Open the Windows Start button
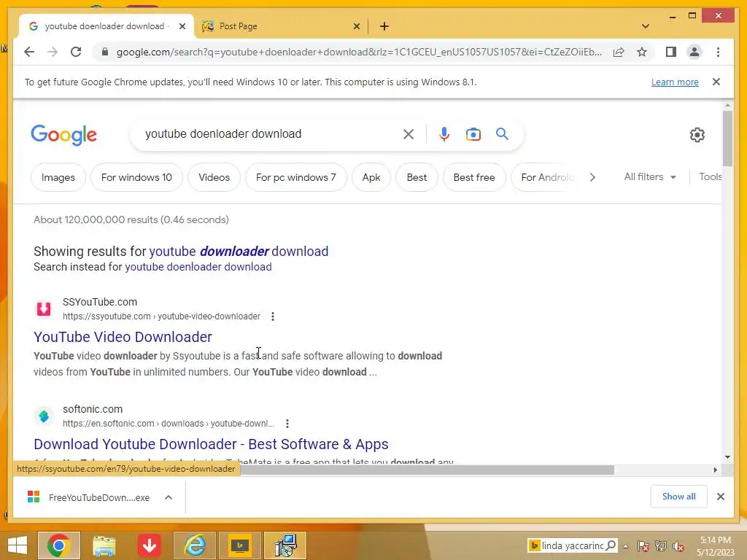Viewport: 747px width, 560px height. pyautogui.click(x=18, y=545)
